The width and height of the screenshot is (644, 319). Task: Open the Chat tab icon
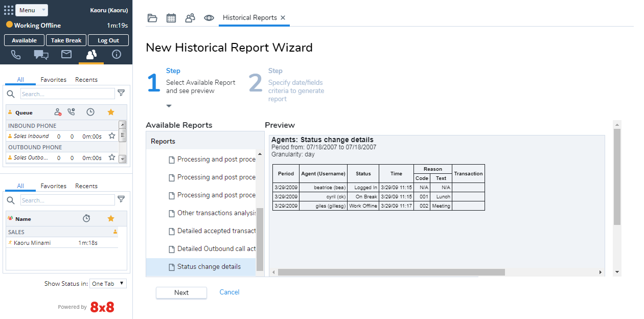(41, 54)
